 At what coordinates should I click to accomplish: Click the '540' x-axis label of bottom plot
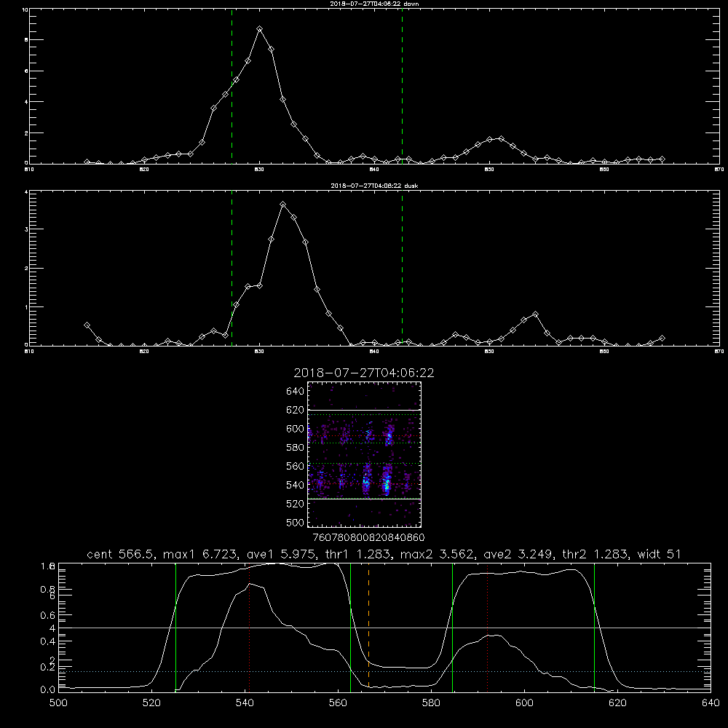coord(245,703)
